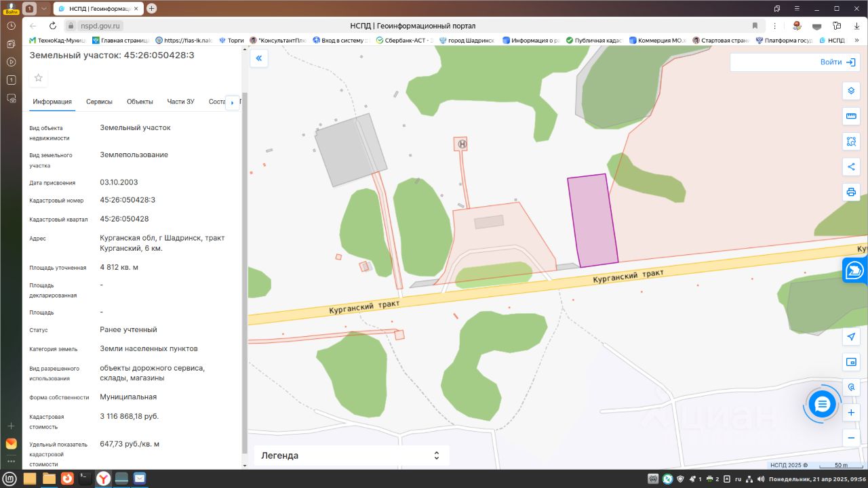Open the chat support bubble
The image size is (868, 488).
822,405
